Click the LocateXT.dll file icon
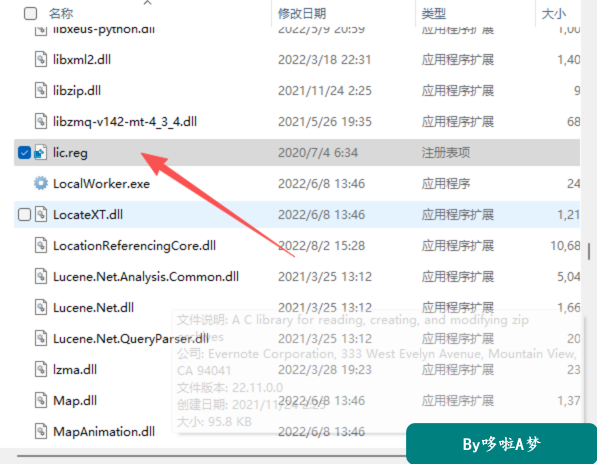The width and height of the screenshot is (597, 464). point(41,215)
